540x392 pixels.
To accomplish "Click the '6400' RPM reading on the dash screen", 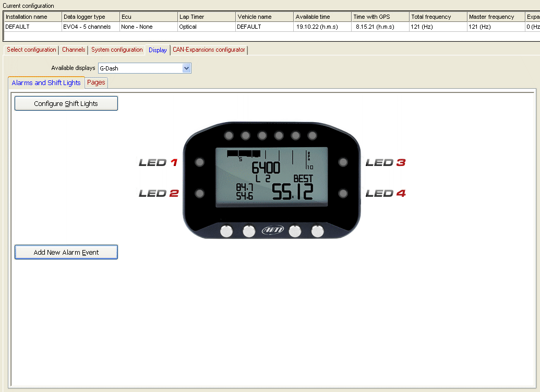I will (266, 168).
